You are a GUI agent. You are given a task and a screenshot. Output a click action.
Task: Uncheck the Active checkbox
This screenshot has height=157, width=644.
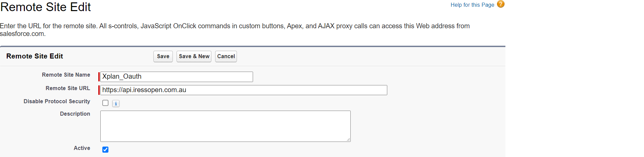click(x=105, y=150)
